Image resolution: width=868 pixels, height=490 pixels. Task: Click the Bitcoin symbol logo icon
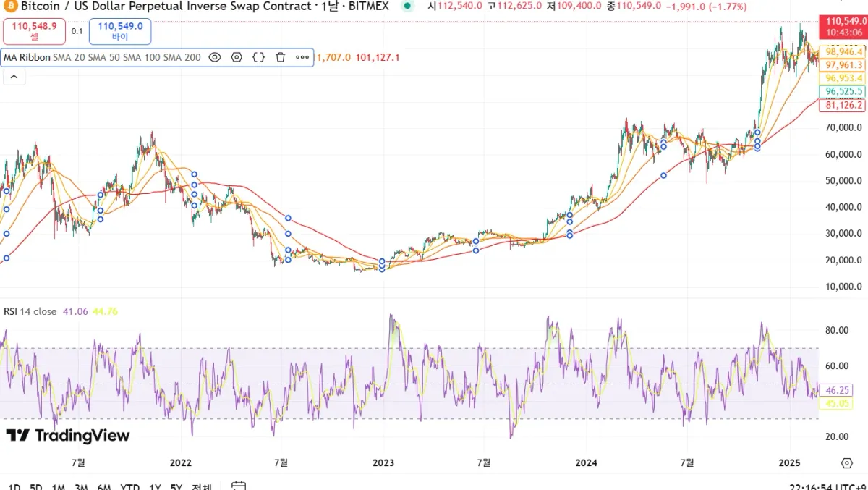tap(10, 6)
